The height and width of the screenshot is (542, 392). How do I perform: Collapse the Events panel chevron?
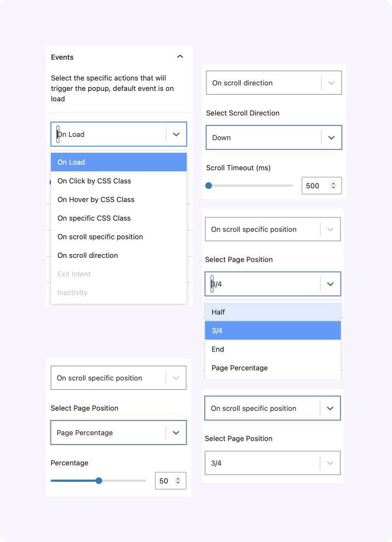(x=180, y=57)
